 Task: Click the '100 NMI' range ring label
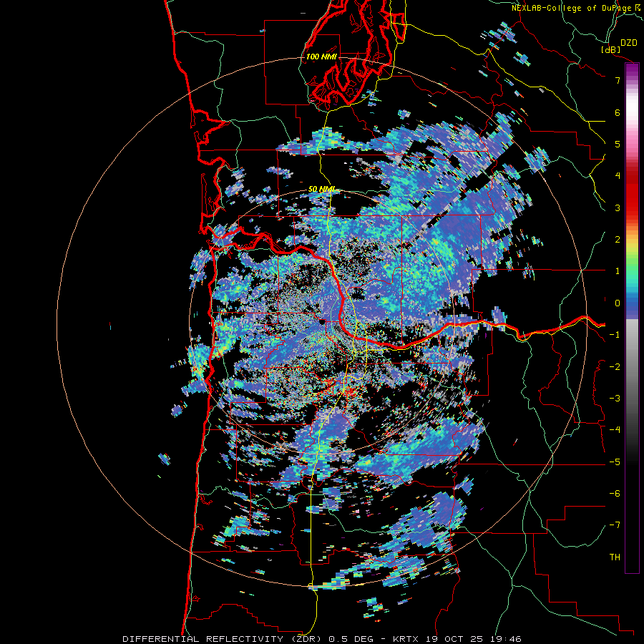click(321, 57)
